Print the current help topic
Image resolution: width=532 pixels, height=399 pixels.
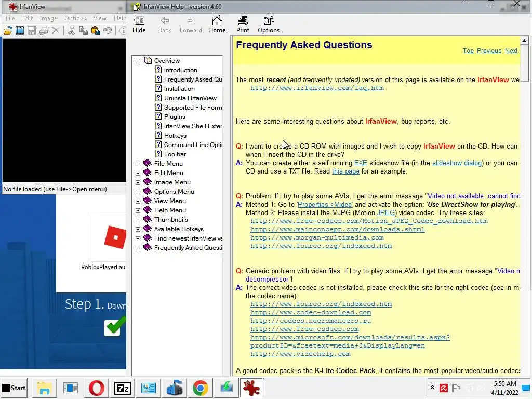243,24
